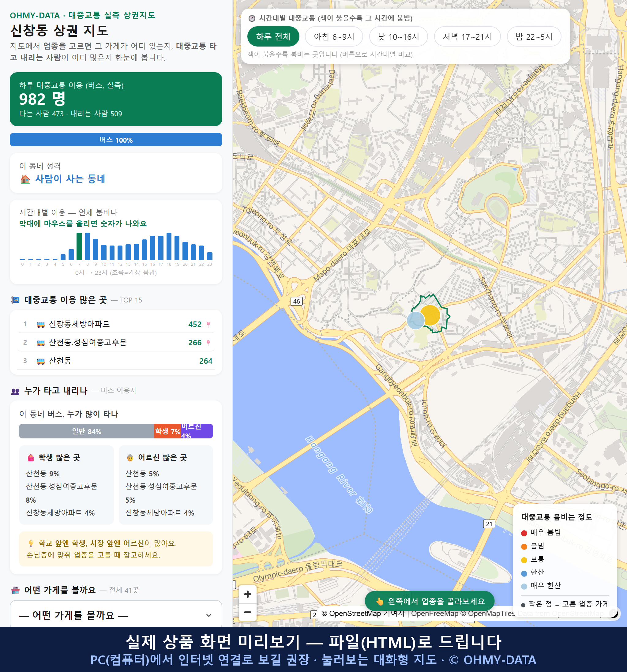Open the OpenFreeMap attribution link
This screenshot has width=627, height=672.
[x=435, y=614]
